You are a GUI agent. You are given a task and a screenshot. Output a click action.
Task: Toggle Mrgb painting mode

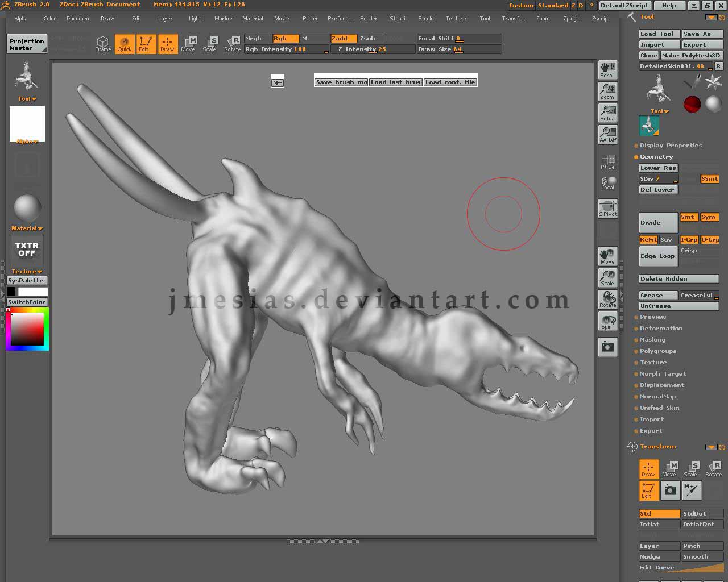257,38
